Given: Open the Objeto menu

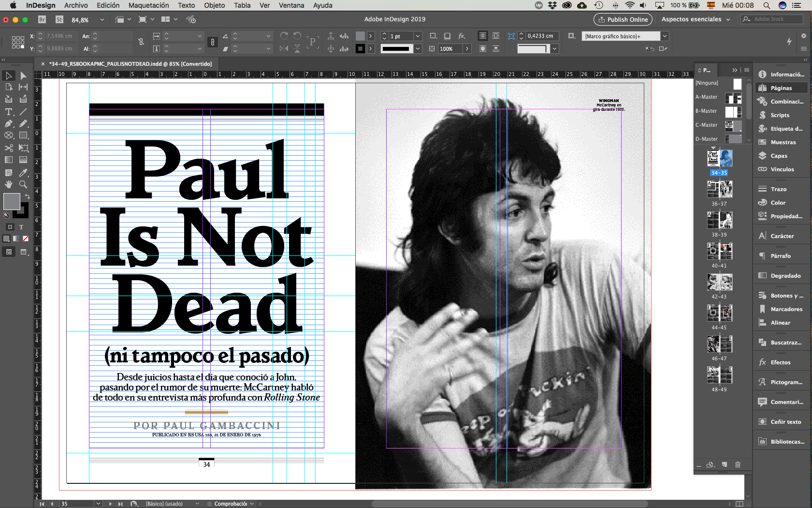Looking at the screenshot, I should click(x=214, y=5).
